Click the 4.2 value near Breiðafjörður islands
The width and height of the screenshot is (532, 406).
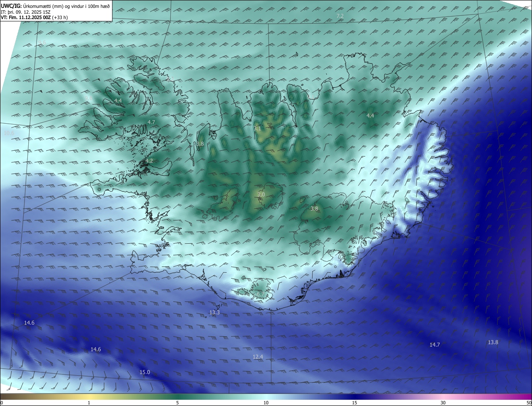pos(149,161)
